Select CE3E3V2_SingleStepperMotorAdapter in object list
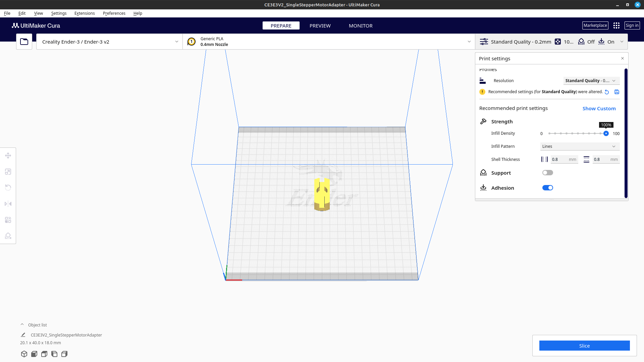This screenshot has width=644, height=362. pyautogui.click(x=66, y=335)
